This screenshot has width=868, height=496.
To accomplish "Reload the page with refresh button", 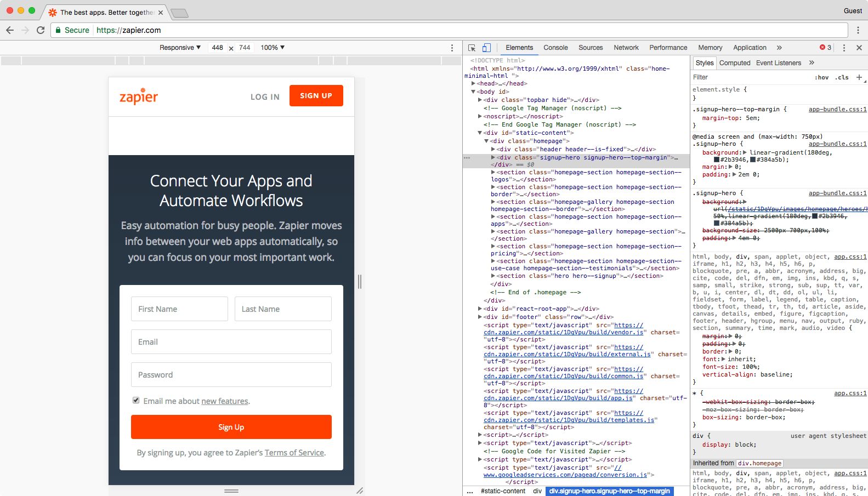I will click(41, 30).
